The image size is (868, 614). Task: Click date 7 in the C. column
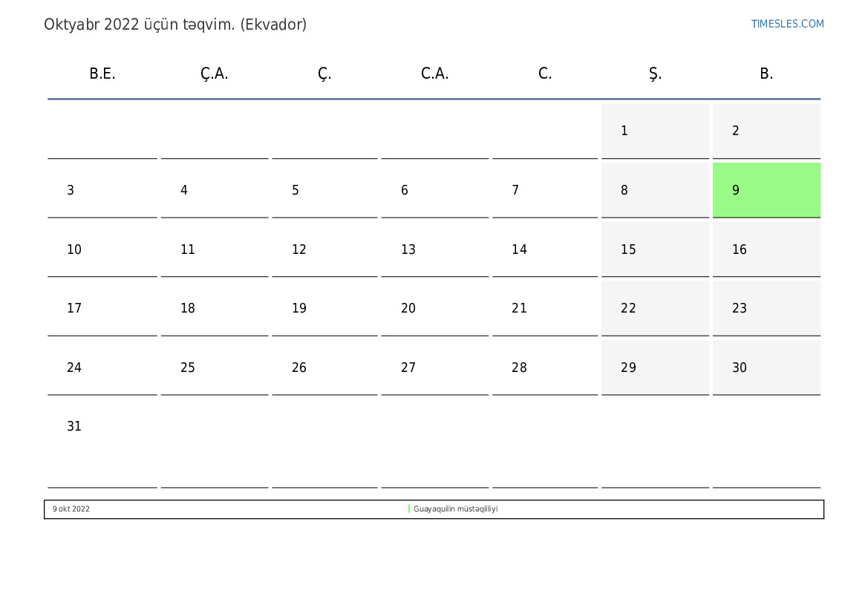[x=544, y=190]
